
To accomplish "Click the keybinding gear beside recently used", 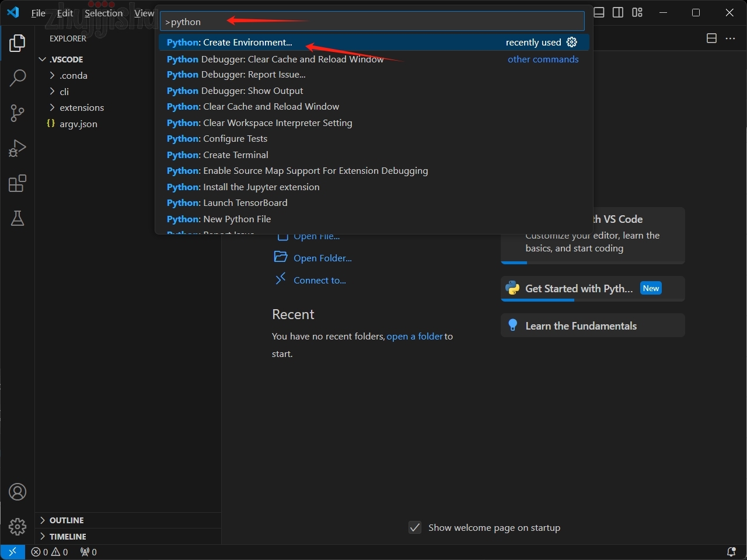I will [x=572, y=42].
